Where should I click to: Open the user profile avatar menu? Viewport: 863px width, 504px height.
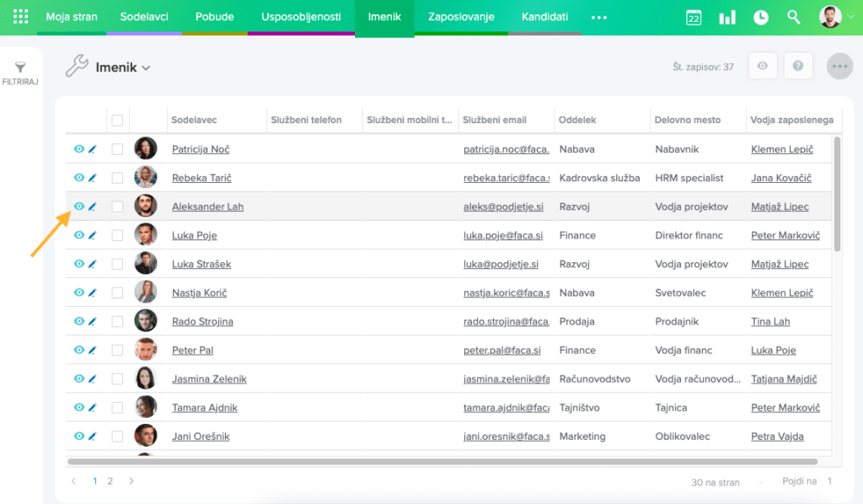coord(834,17)
